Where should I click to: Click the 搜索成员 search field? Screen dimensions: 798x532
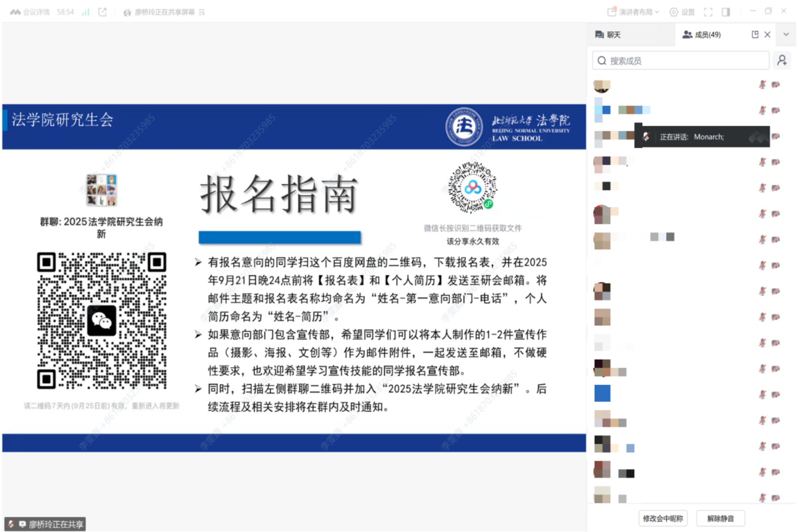[681, 60]
